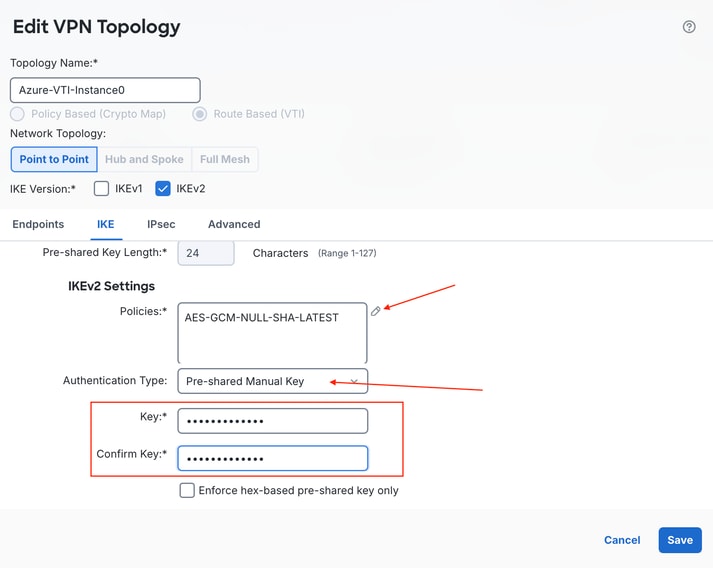Click the IKEv2 Settings heading
This screenshot has height=568, width=713.
click(111, 286)
